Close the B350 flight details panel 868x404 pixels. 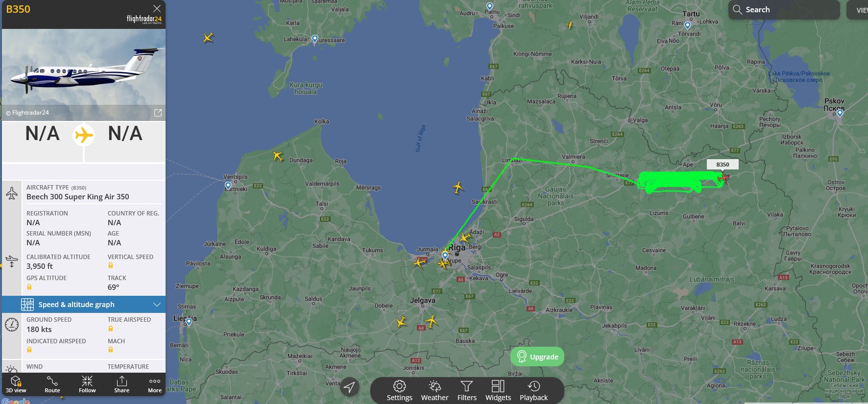click(x=157, y=8)
